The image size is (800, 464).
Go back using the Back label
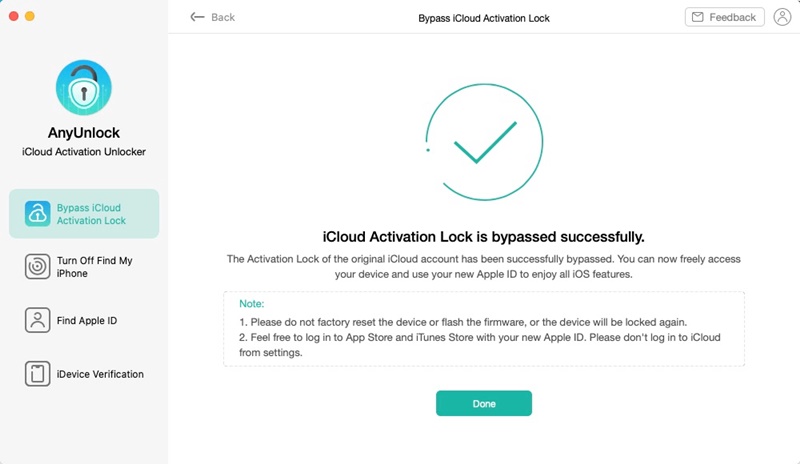223,17
